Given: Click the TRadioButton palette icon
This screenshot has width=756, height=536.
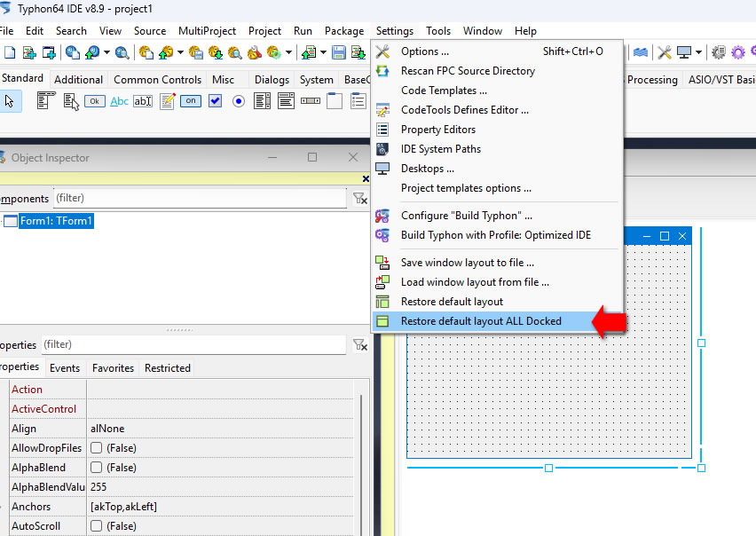Looking at the screenshot, I should (239, 101).
